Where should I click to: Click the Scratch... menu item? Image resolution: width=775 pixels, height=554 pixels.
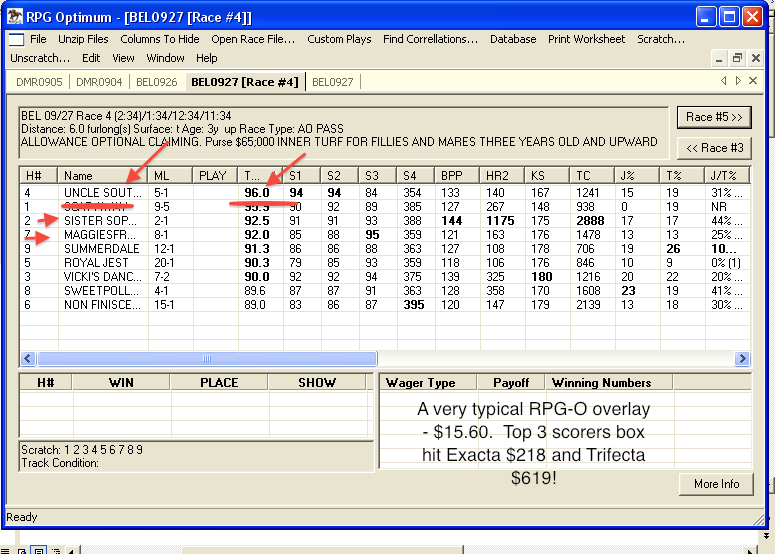coord(661,39)
